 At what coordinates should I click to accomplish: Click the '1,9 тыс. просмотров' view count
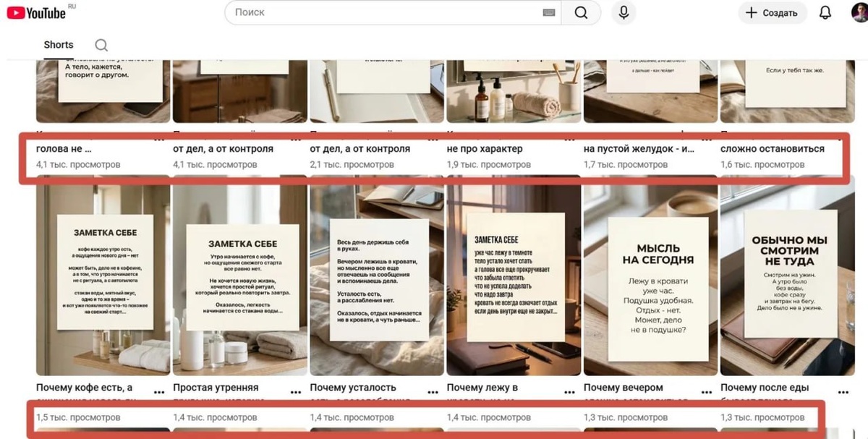click(x=489, y=165)
